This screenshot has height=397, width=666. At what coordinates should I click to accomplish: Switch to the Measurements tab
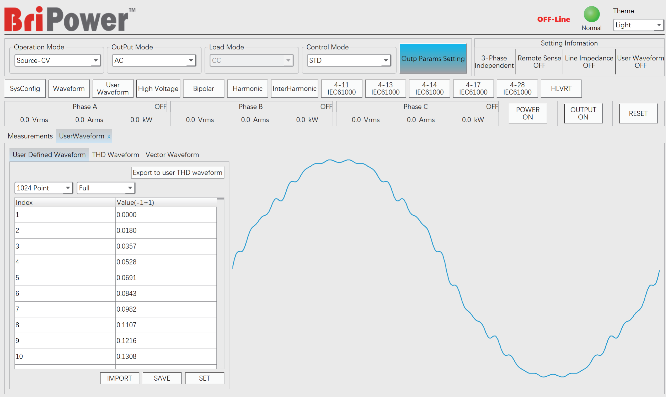click(x=30, y=136)
